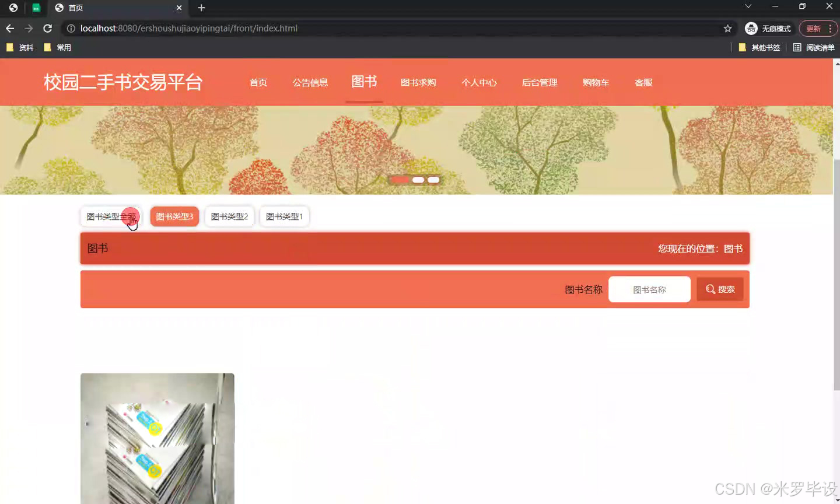Click the 校园二手书交易平台 site title
The image size is (840, 504).
123,82
